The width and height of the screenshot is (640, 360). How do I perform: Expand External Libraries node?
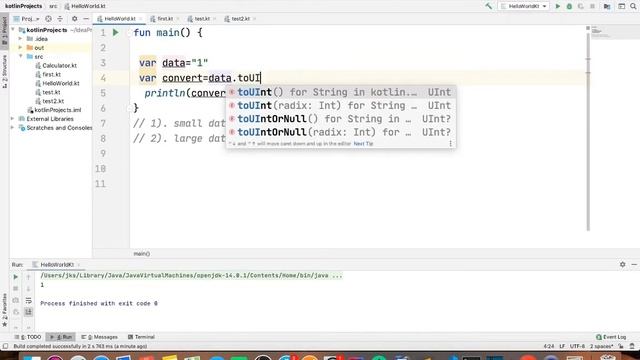[x=13, y=119]
